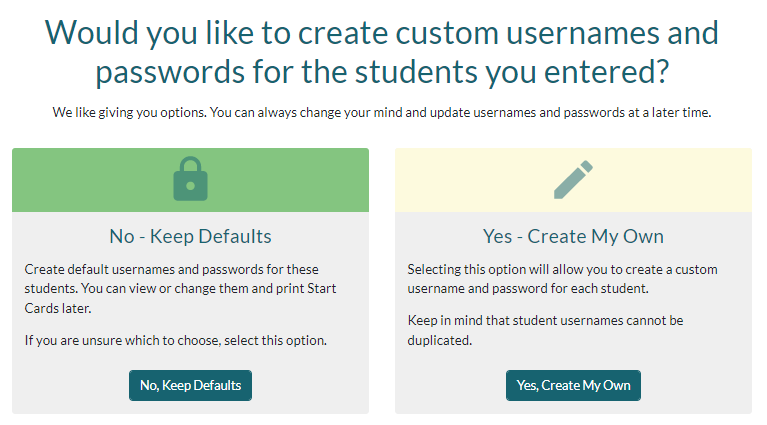Click the pencil icon in yellow banner
Screen dimensions: 767x425
pos(573,180)
